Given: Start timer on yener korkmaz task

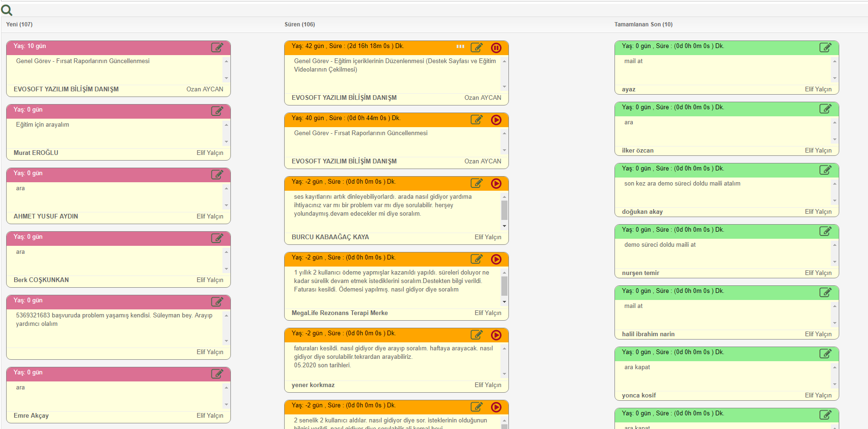Looking at the screenshot, I should click(496, 335).
